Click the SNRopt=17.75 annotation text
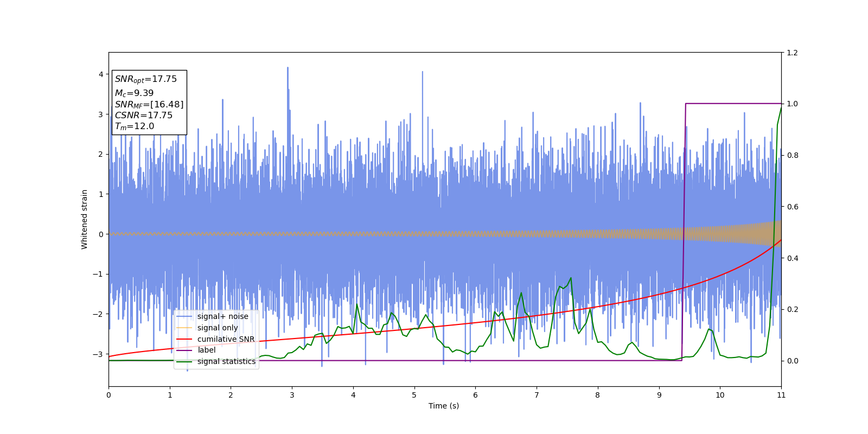The width and height of the screenshot is (868, 434). tap(146, 79)
